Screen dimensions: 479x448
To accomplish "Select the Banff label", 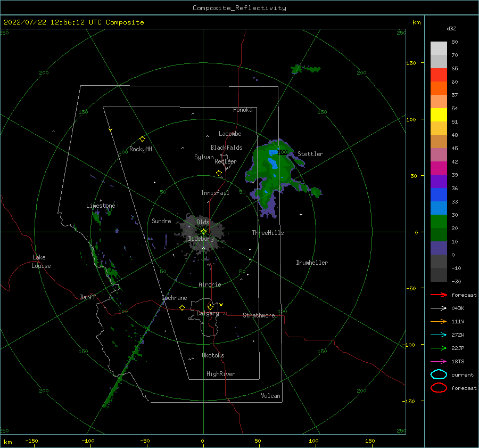I will [88, 297].
